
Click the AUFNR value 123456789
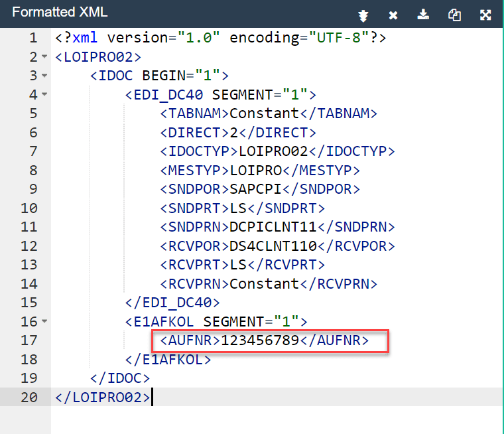point(261,341)
